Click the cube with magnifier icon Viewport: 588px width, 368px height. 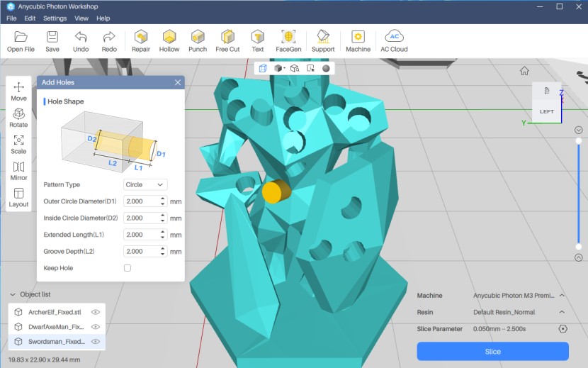pos(295,68)
